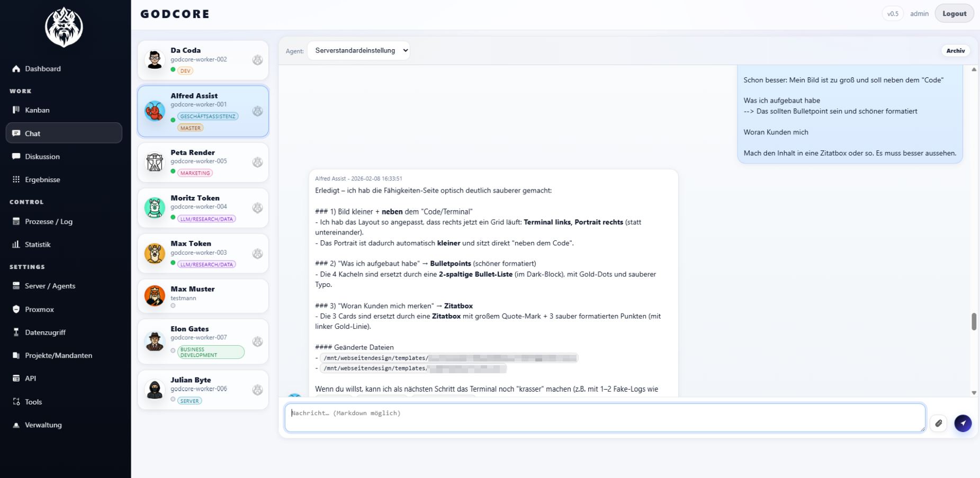Expand the SETTINGS section header

[27, 267]
